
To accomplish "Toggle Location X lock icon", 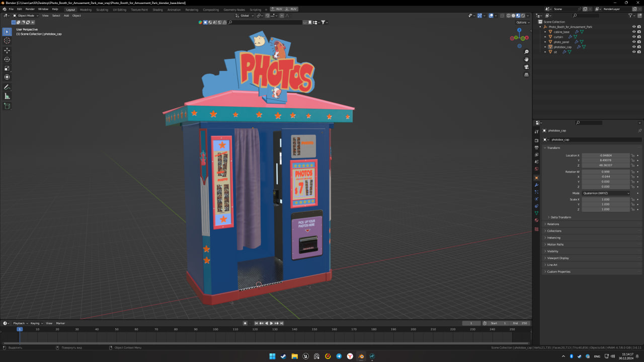I will [633, 156].
